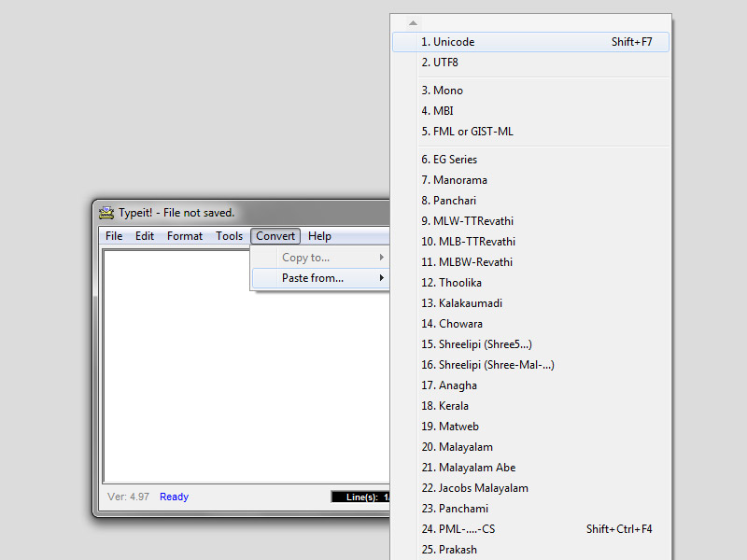Viewport: 747px width, 560px height.
Task: Open the Format menu
Action: point(185,236)
